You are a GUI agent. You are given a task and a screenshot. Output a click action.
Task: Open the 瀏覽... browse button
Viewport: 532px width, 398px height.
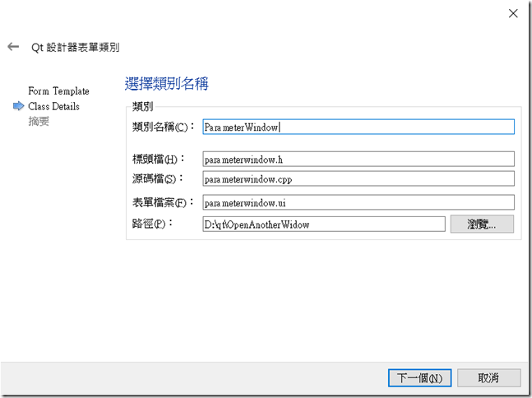[482, 224]
